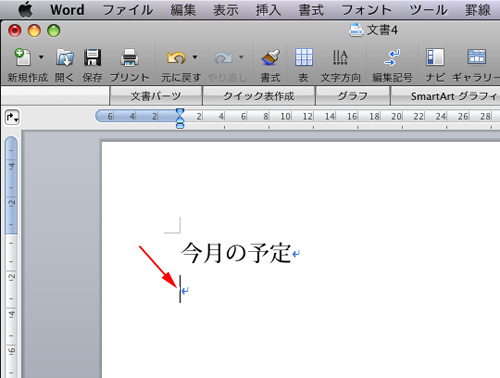Select the Format Painter (書式) brush icon

(x=270, y=57)
